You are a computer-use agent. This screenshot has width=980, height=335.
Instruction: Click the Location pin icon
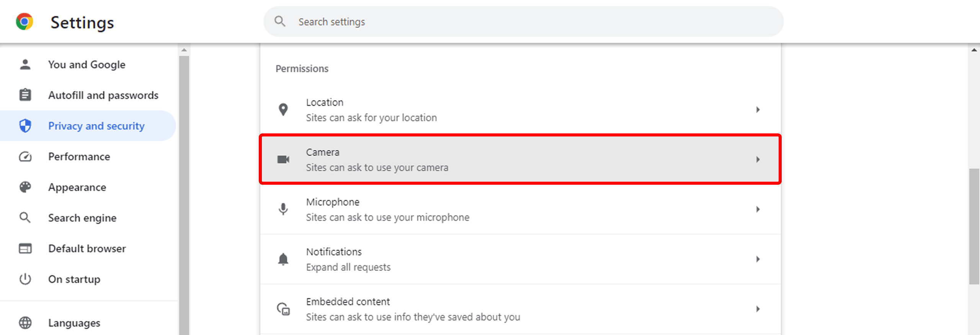tap(283, 110)
